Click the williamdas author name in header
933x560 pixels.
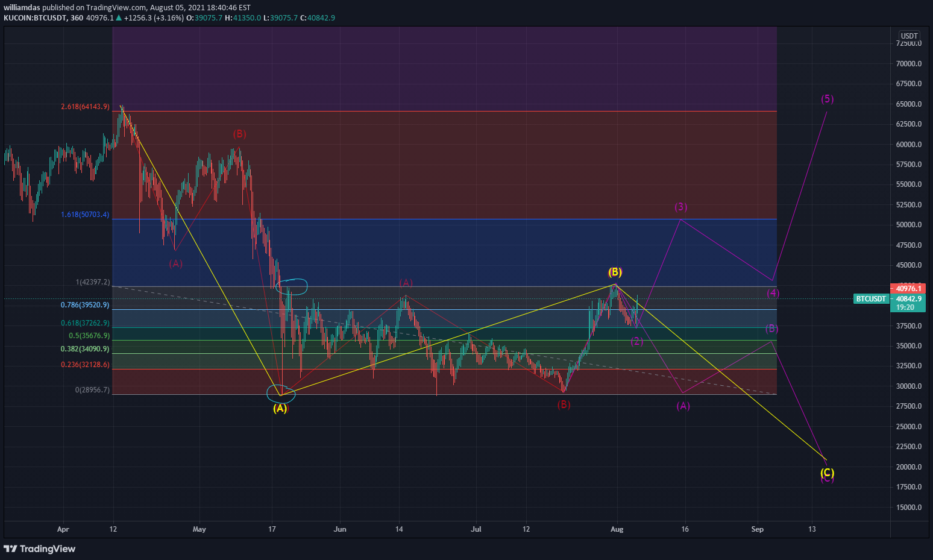click(x=22, y=8)
